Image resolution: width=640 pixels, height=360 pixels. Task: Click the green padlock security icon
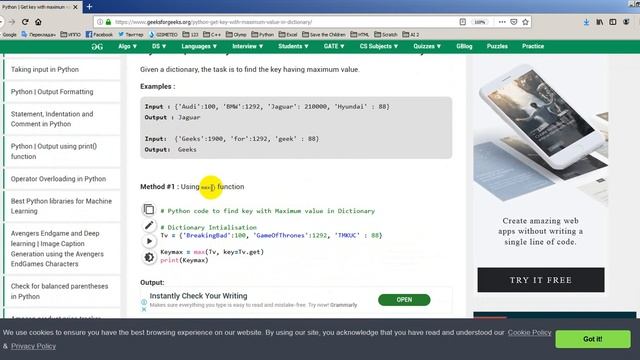point(108,22)
